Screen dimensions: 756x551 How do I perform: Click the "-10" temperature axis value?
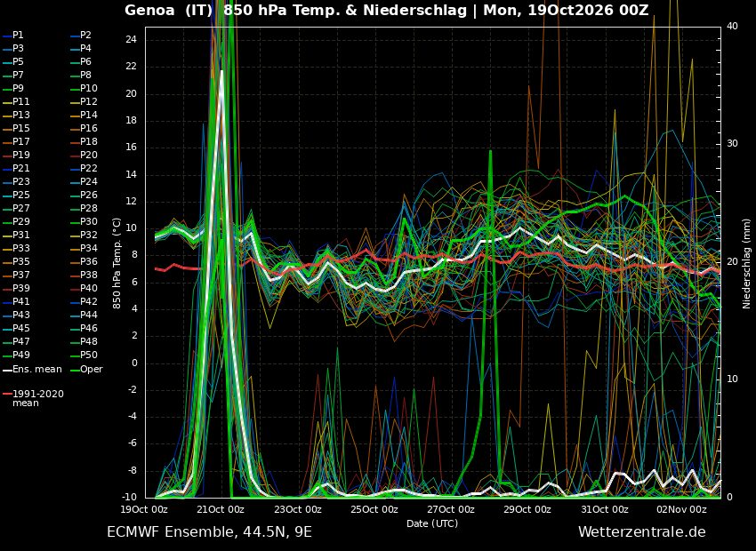(x=129, y=497)
